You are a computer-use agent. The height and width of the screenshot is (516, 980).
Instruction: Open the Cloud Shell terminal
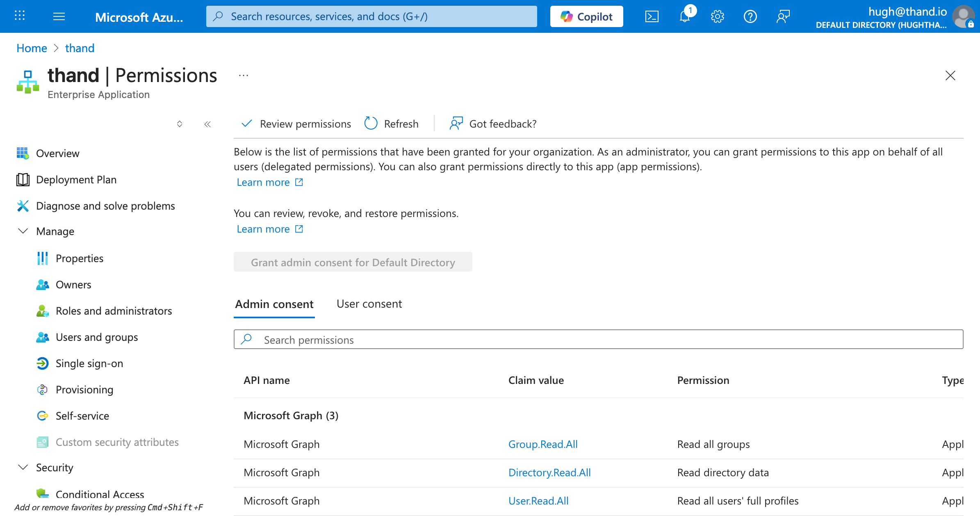click(x=652, y=16)
